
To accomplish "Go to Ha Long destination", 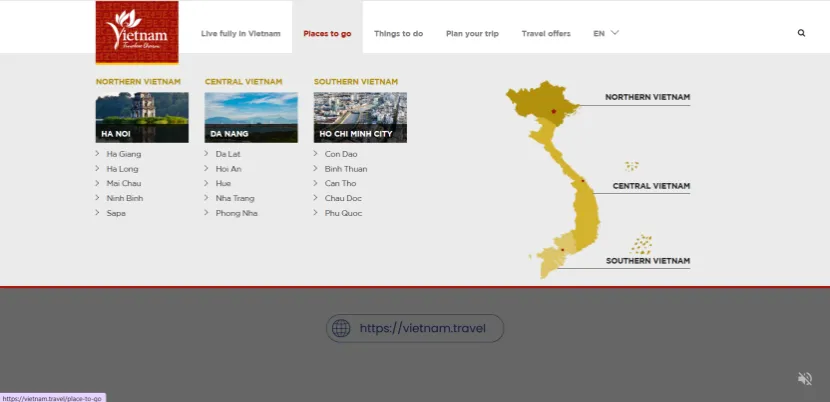I will click(122, 169).
